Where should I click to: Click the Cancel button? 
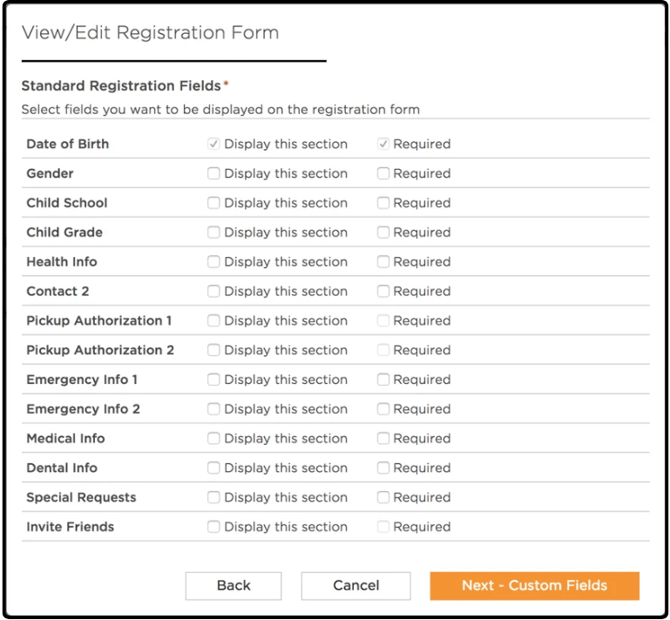pos(356,586)
